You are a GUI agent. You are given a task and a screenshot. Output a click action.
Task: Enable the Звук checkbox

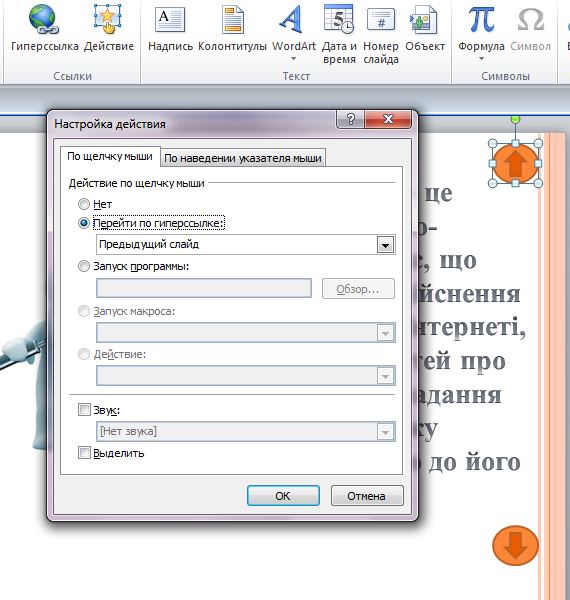pyautogui.click(x=84, y=409)
